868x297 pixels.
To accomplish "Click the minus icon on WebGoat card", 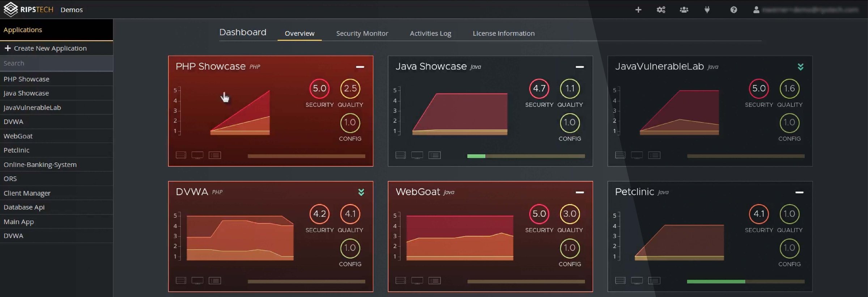I will coord(580,192).
